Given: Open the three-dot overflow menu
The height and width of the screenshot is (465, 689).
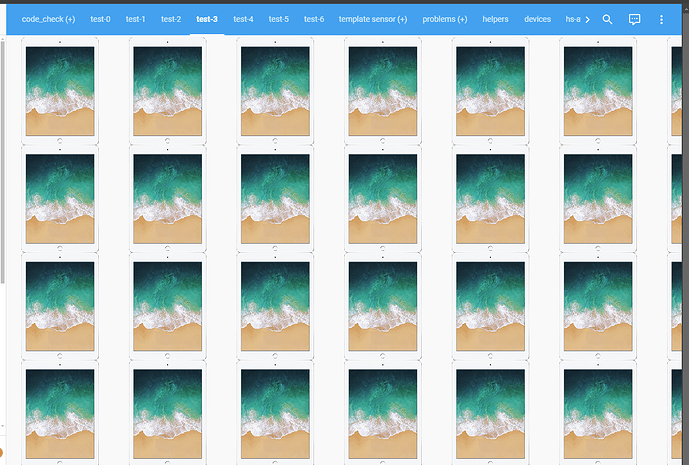Looking at the screenshot, I should 661,19.
